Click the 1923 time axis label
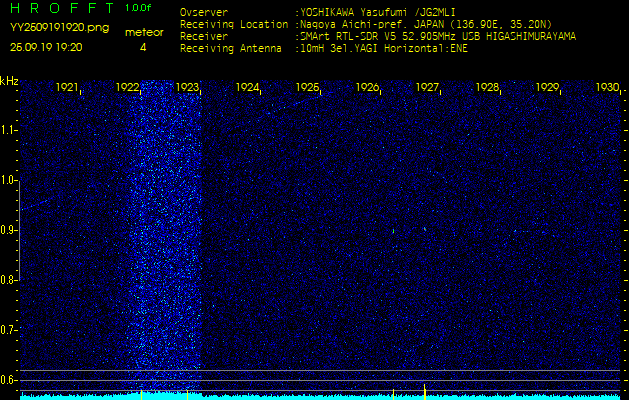 187,87
